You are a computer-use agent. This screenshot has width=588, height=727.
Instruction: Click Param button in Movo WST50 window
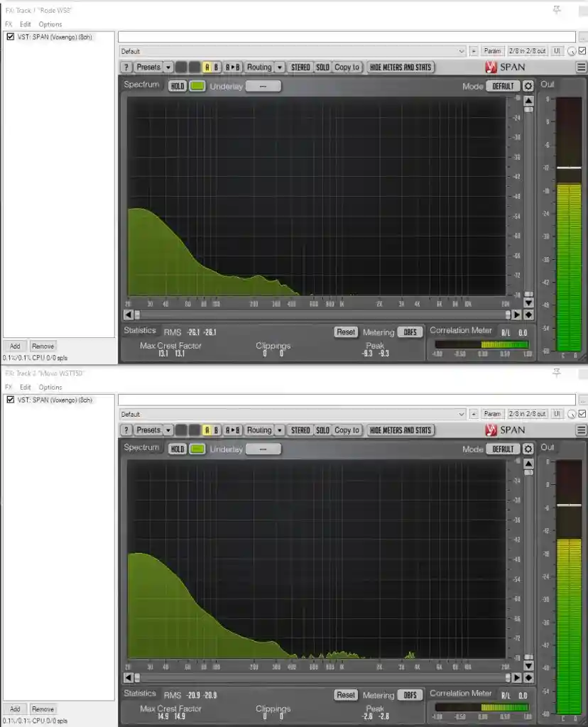click(492, 414)
